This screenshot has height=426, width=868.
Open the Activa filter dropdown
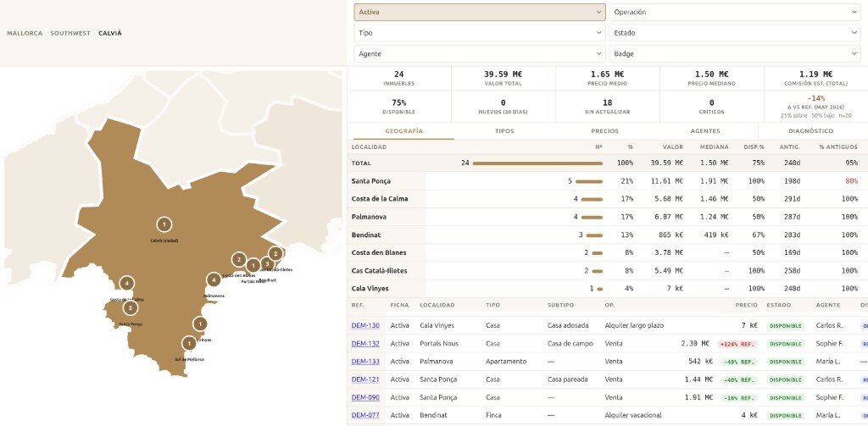[480, 12]
